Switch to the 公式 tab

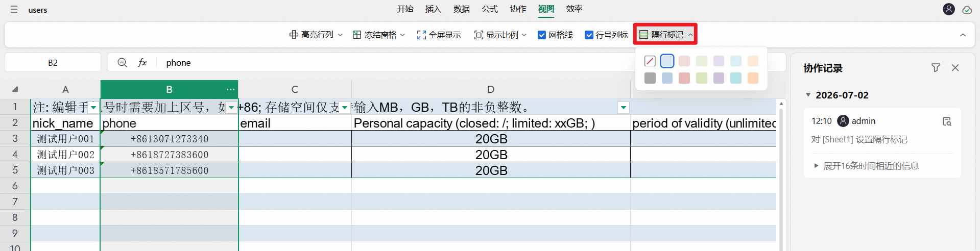click(x=490, y=9)
